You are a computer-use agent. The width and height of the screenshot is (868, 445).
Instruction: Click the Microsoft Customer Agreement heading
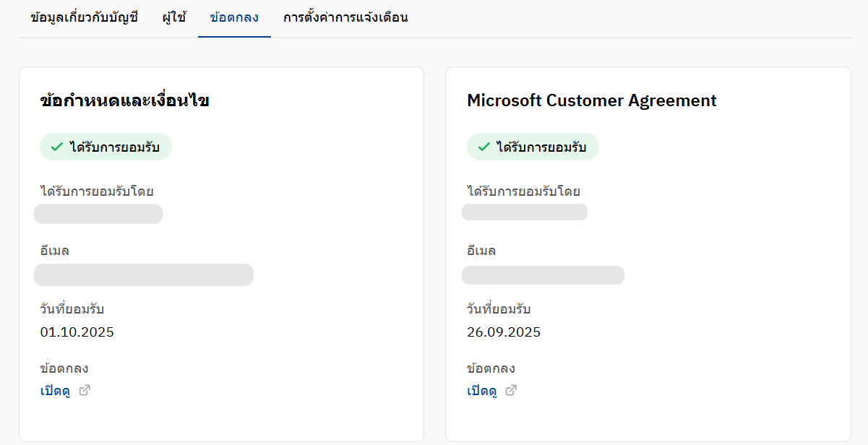592,100
